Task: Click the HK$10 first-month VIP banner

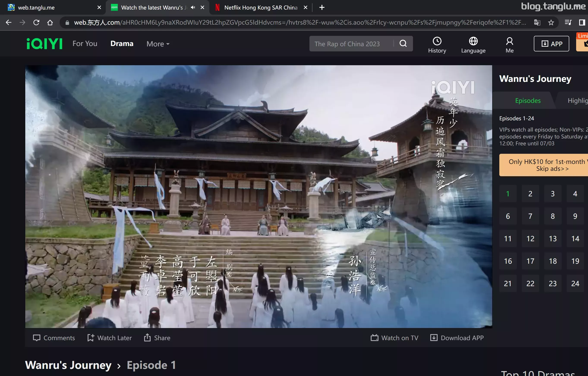Action: [544, 165]
